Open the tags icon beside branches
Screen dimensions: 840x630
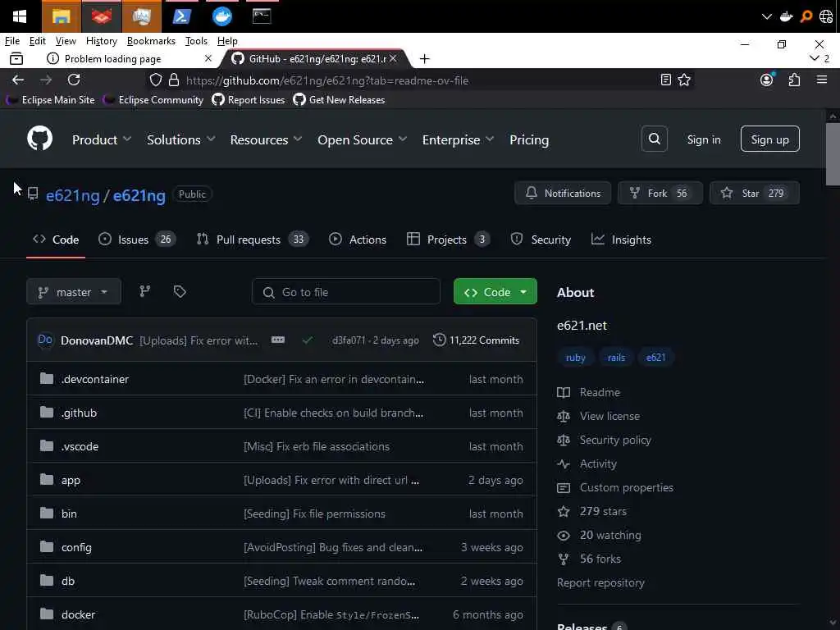[180, 291]
